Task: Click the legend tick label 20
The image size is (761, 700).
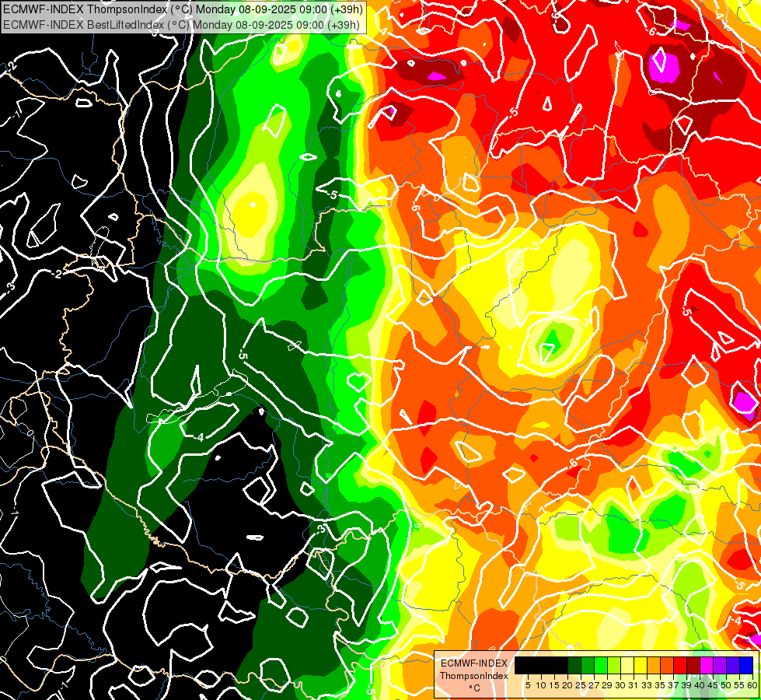Action: [567, 685]
